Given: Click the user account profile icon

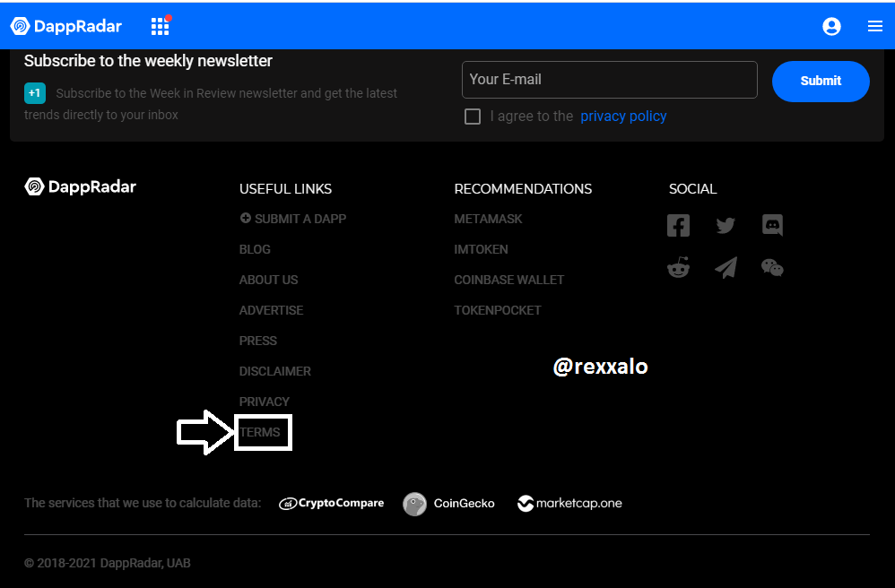Looking at the screenshot, I should pos(831,27).
